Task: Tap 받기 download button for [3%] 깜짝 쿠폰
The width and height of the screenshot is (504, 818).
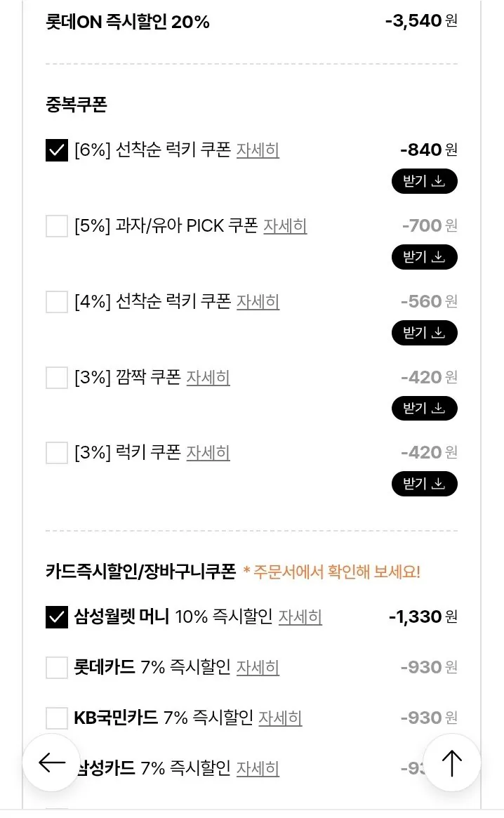Action: point(424,408)
